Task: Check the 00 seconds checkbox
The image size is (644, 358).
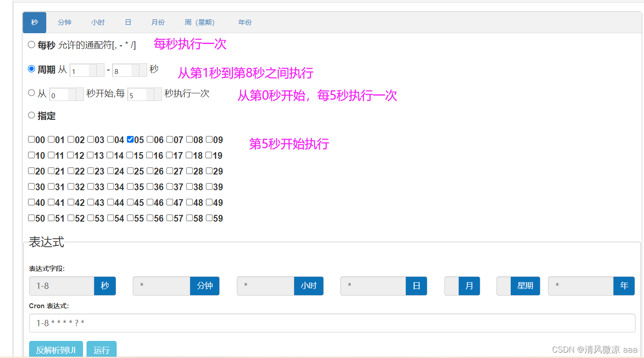Action: pyautogui.click(x=31, y=140)
